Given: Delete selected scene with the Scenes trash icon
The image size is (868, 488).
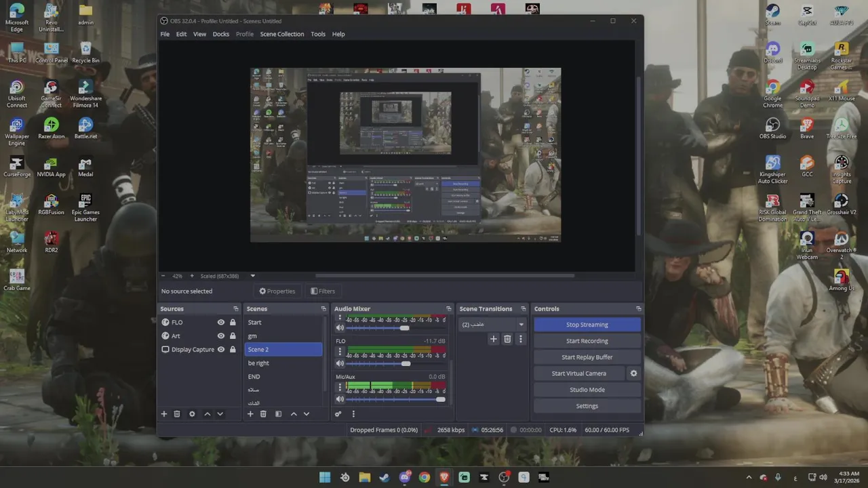Looking at the screenshot, I should point(263,414).
